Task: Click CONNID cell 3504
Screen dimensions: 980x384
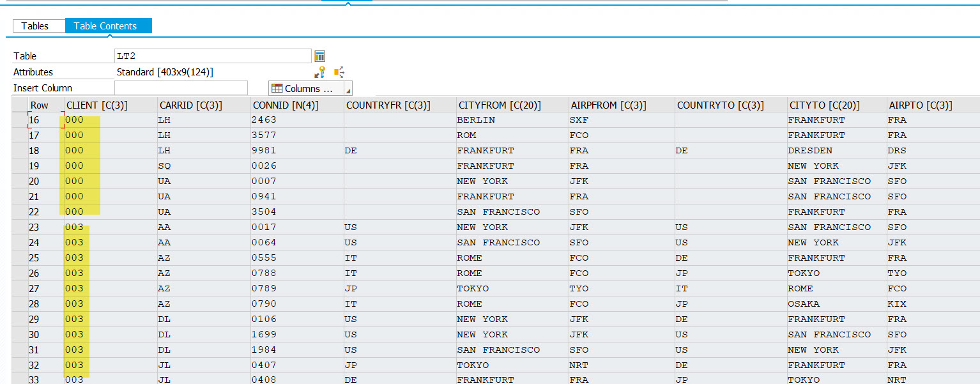Action: pos(297,211)
